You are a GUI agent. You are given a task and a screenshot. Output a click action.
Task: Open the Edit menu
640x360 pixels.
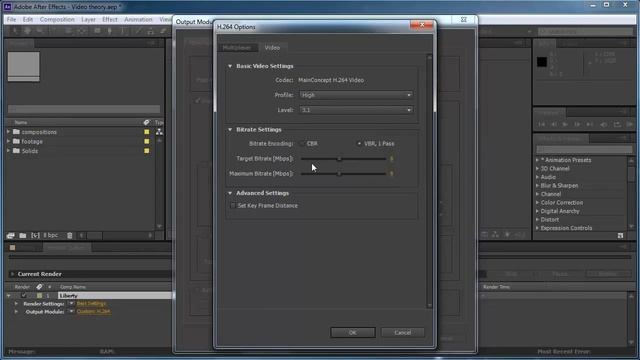[x=28, y=19]
